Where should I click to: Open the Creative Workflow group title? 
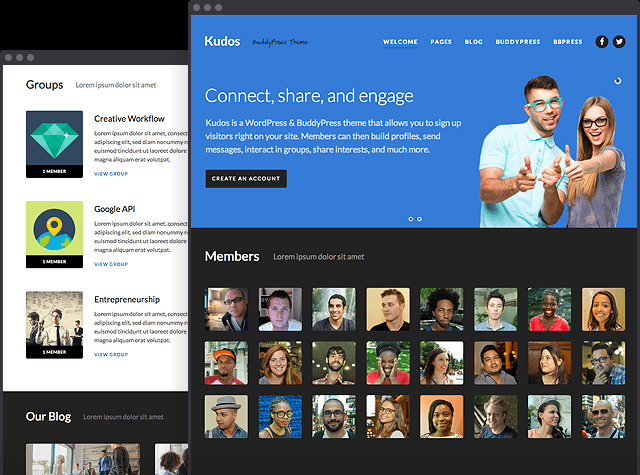coord(129,119)
